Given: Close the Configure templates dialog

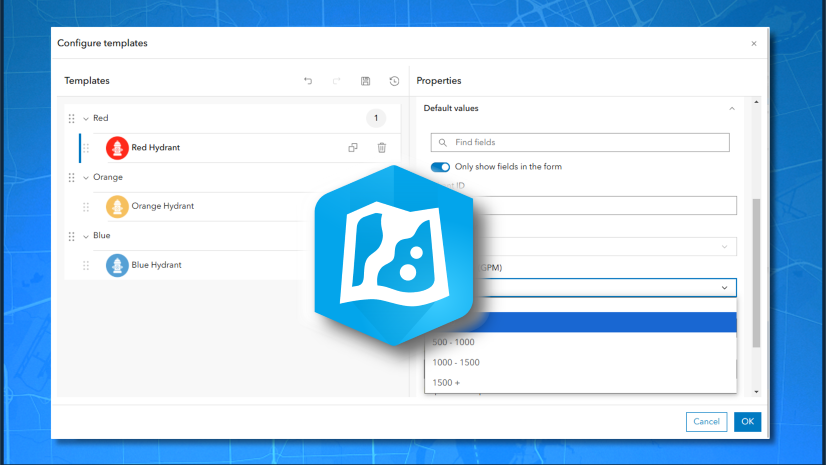Looking at the screenshot, I should [x=754, y=43].
